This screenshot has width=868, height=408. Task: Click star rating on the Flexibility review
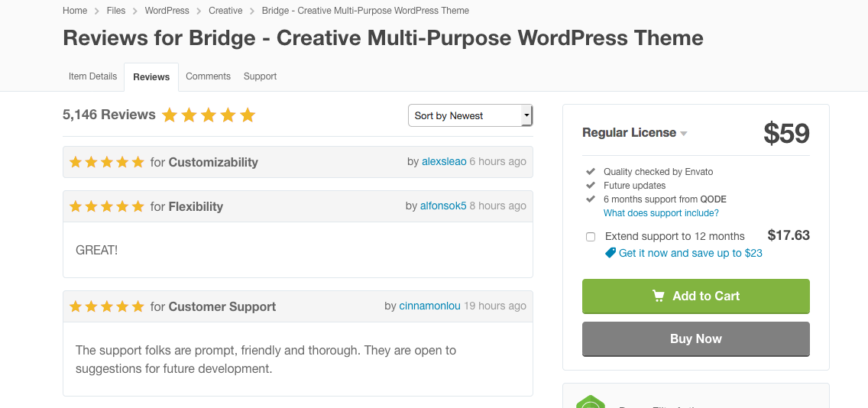(x=107, y=206)
